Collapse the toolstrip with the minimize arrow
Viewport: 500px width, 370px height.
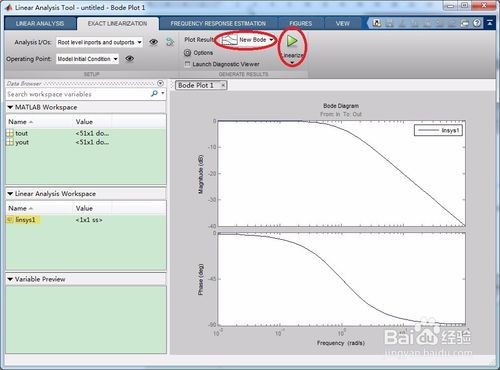[489, 23]
